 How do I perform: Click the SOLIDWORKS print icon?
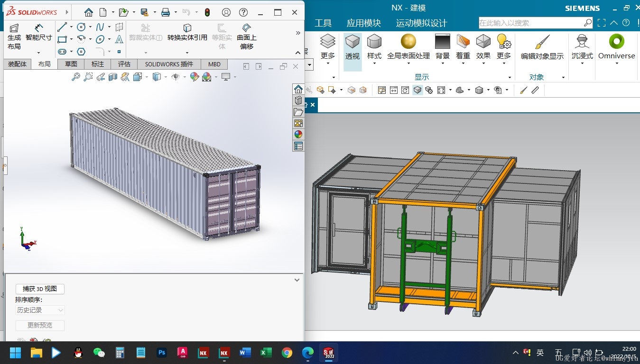pyautogui.click(x=166, y=12)
